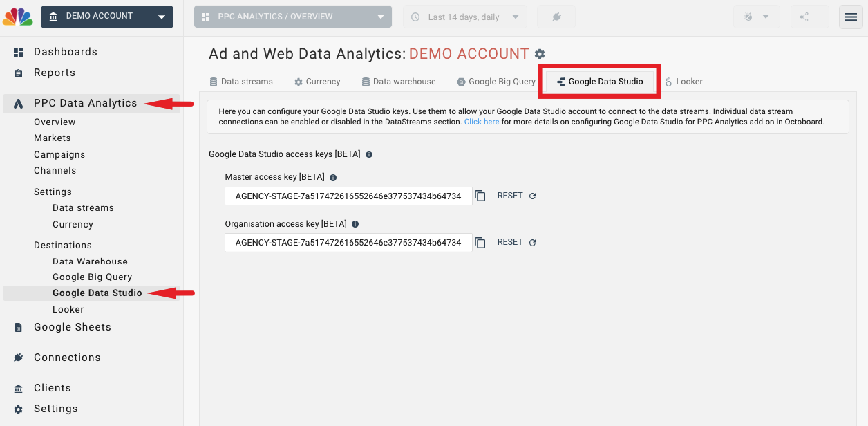Go to Reports
The width and height of the screenshot is (868, 426).
pos(55,73)
